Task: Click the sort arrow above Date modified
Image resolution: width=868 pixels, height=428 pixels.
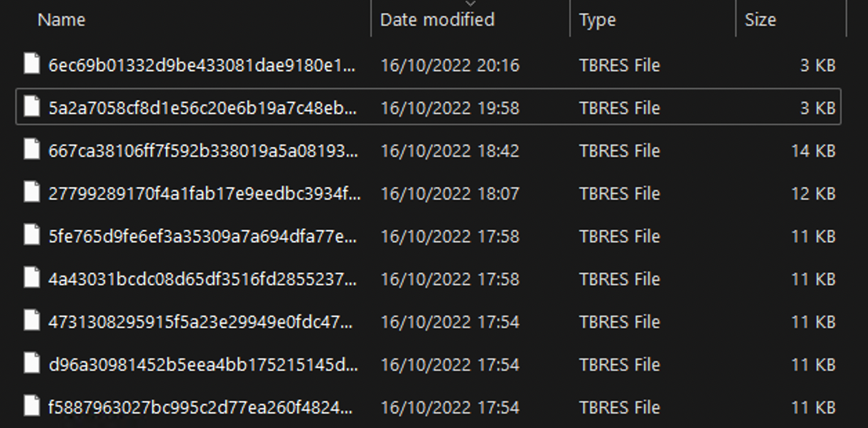Action: coord(471,4)
